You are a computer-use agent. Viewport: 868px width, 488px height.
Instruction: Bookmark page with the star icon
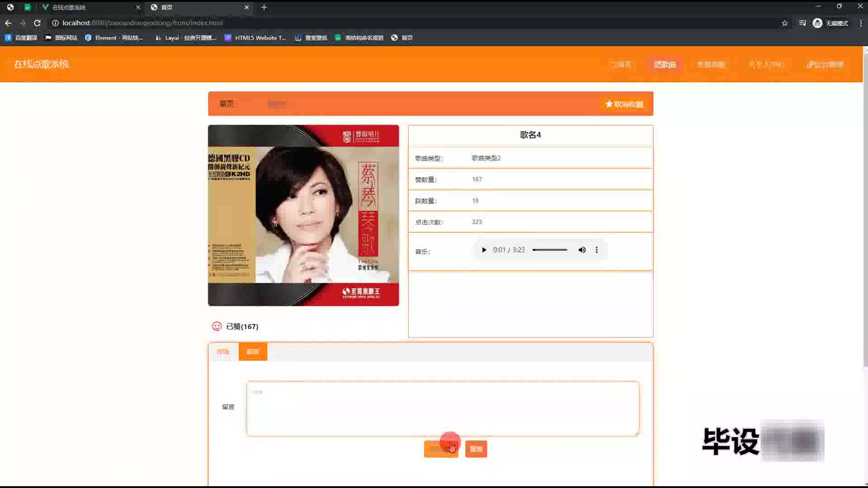click(784, 23)
